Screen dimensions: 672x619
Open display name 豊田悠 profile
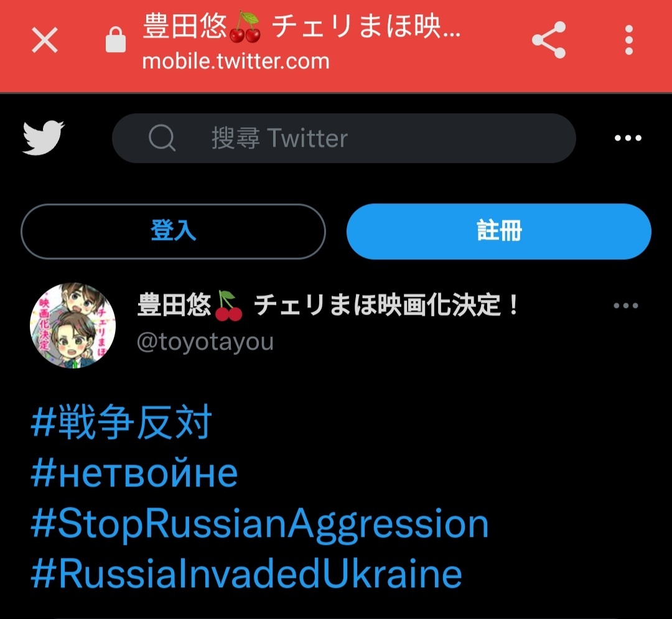tap(329, 305)
